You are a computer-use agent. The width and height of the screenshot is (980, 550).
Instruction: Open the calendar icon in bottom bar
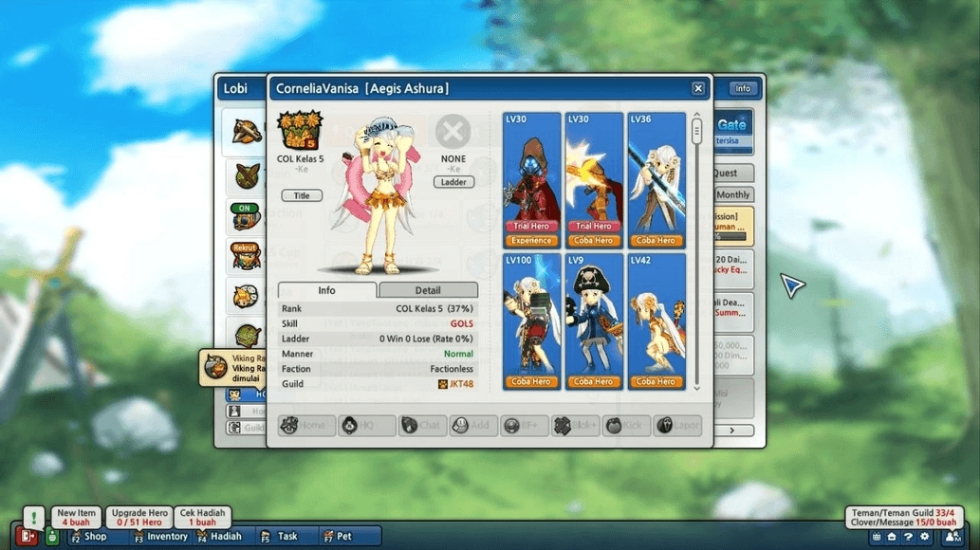coord(876,537)
